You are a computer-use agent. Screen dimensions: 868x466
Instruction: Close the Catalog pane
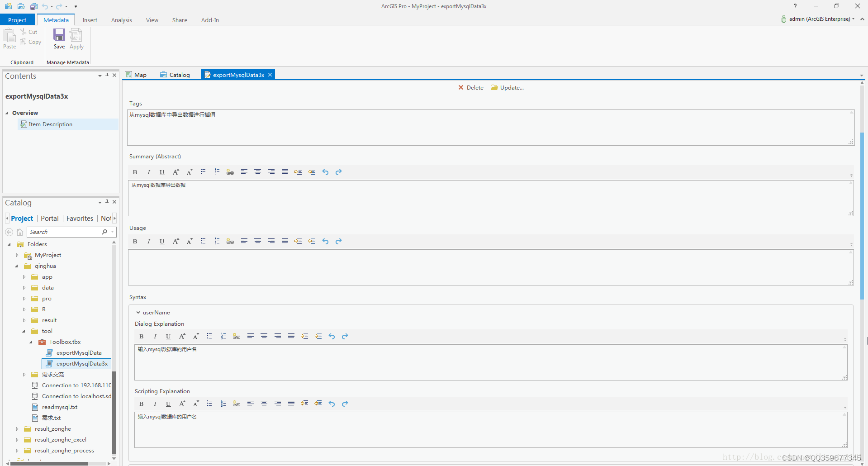coord(114,202)
